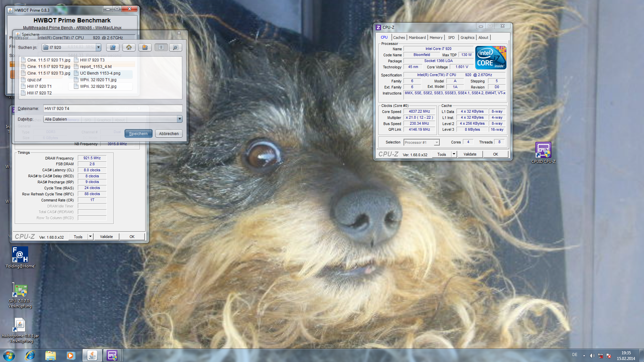The width and height of the screenshot is (644, 362).
Task: Close the Speichern dialog
Action: 179,33
